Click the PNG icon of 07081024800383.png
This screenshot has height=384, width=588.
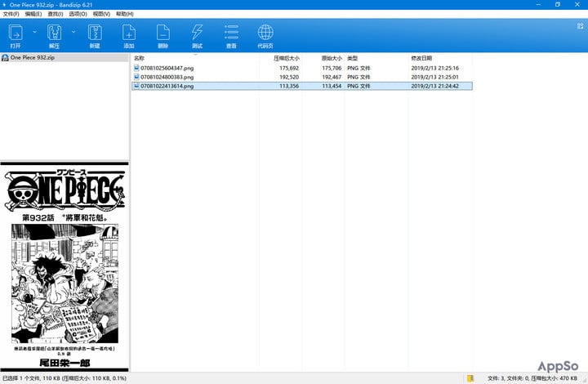click(x=136, y=78)
